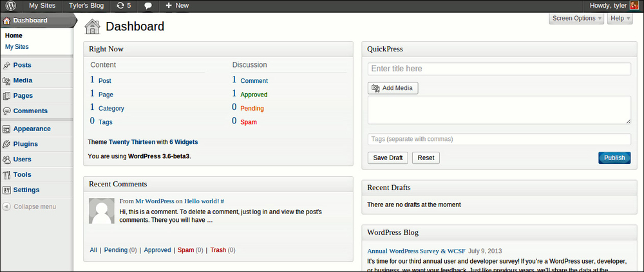
Task: Open the Users menu label
Action: pos(22,159)
